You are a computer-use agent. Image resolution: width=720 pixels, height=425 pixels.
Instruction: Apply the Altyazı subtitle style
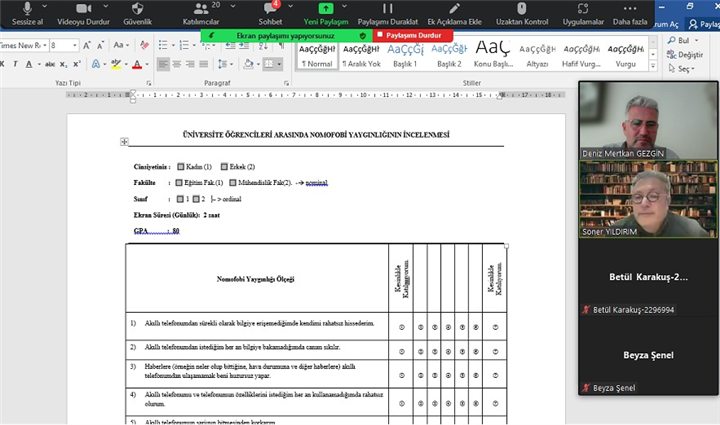[537, 56]
